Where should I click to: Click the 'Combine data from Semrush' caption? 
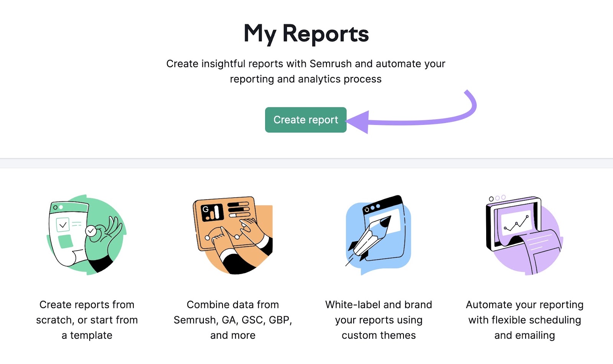(x=232, y=320)
